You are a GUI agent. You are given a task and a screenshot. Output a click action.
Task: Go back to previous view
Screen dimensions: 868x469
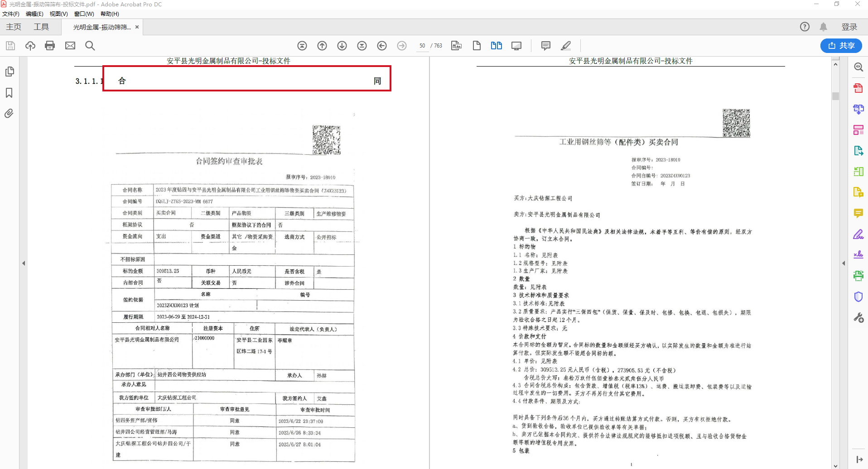[382, 46]
